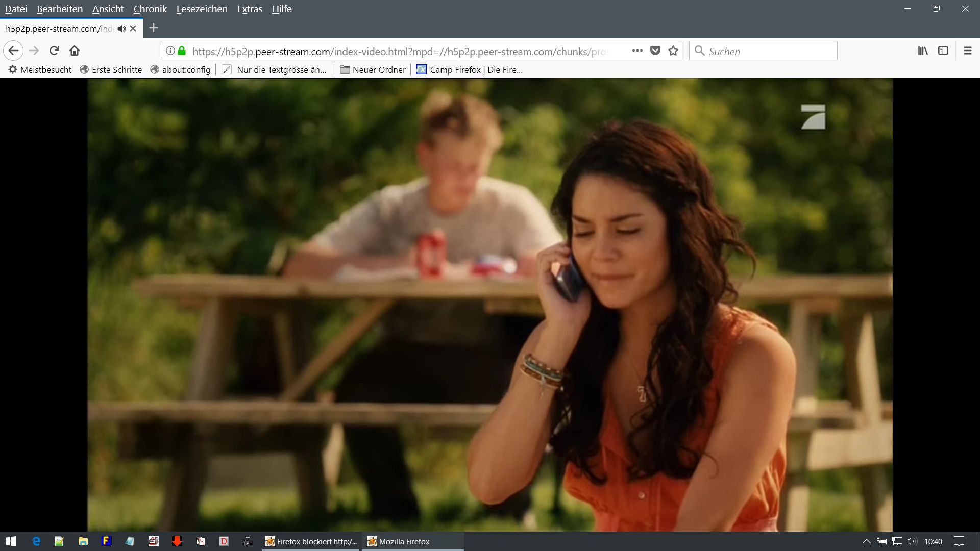Open page actions three-dots menu

coord(637,51)
